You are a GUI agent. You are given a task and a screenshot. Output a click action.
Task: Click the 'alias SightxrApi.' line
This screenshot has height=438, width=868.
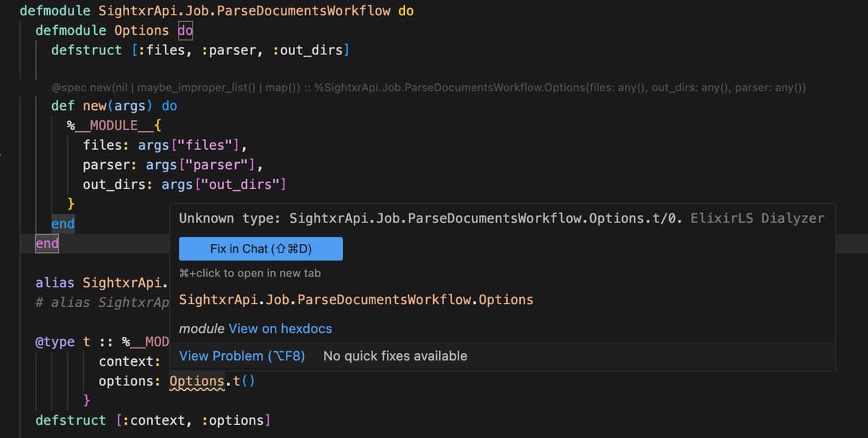point(102,282)
